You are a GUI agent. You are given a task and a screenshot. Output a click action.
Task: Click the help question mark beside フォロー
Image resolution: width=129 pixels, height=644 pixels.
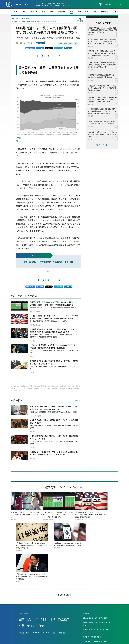[x=45, y=42]
